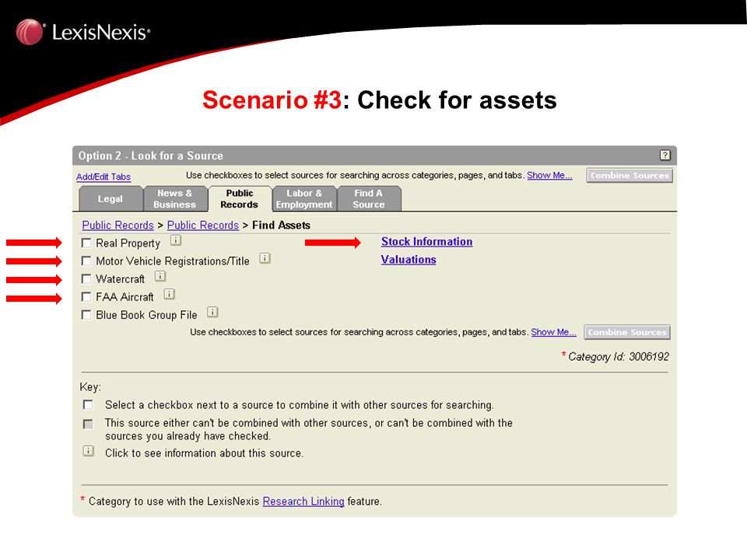
Task: Open the Stock Information link
Action: click(x=427, y=241)
